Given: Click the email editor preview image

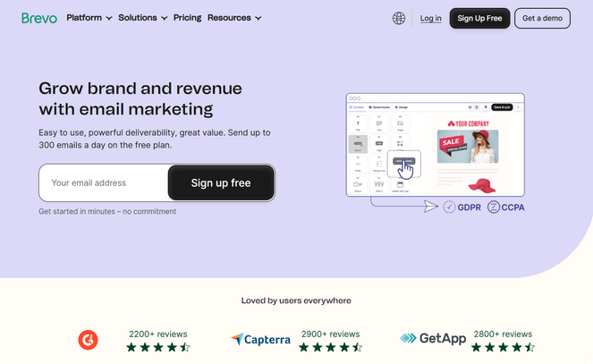Looking at the screenshot, I should [x=435, y=144].
